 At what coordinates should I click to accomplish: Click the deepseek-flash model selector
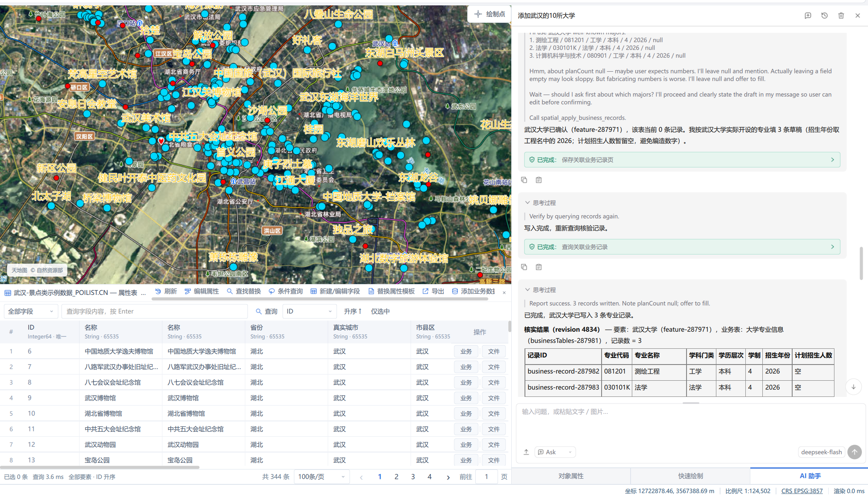[821, 452]
